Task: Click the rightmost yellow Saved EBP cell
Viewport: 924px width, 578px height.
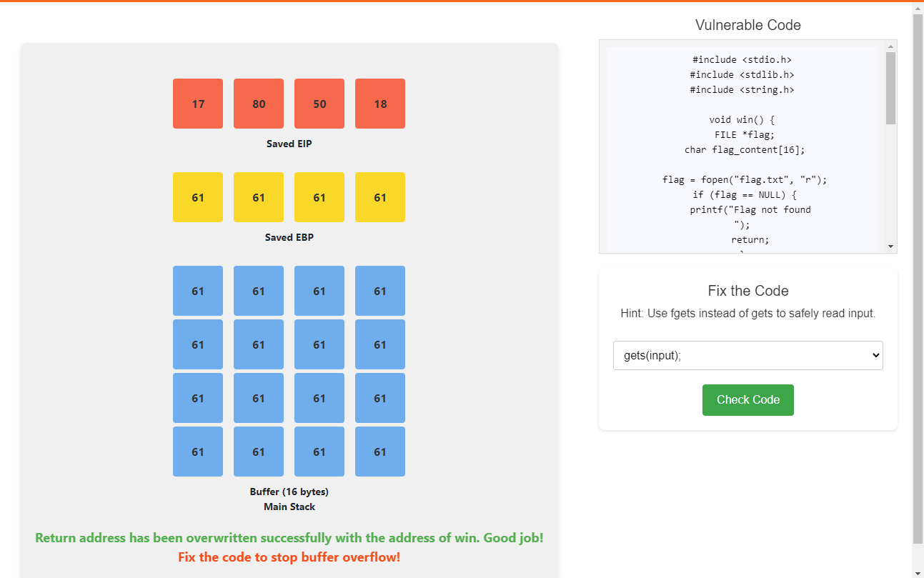Action: (380, 197)
